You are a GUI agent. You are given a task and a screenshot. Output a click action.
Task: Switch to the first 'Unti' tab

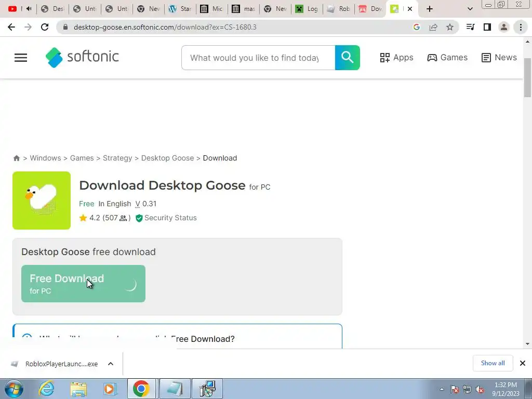click(85, 9)
